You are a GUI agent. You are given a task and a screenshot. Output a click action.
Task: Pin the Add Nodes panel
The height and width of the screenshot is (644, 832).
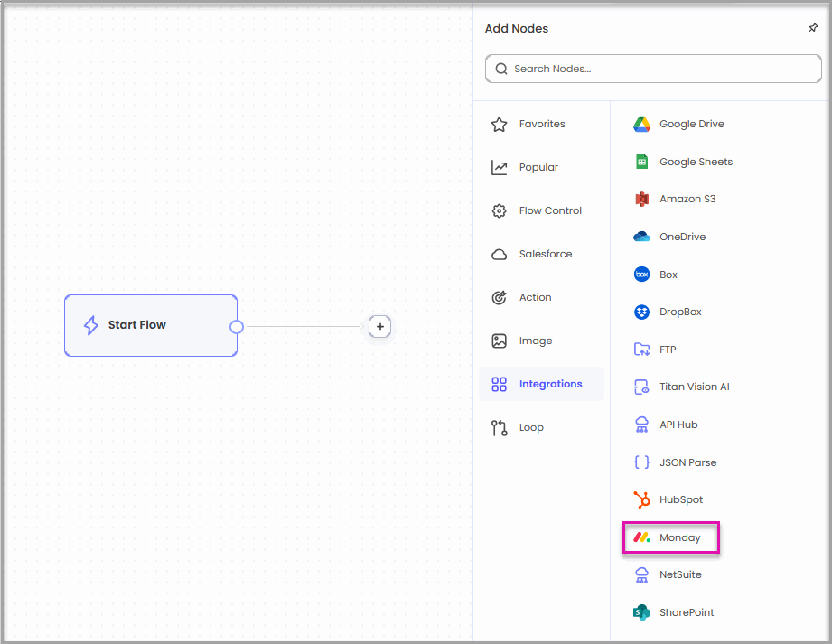click(813, 28)
